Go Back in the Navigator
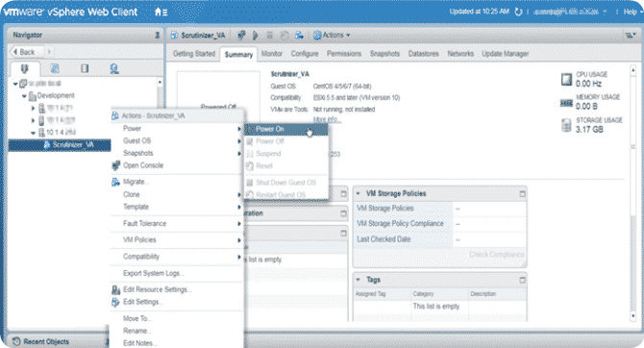 (24, 52)
